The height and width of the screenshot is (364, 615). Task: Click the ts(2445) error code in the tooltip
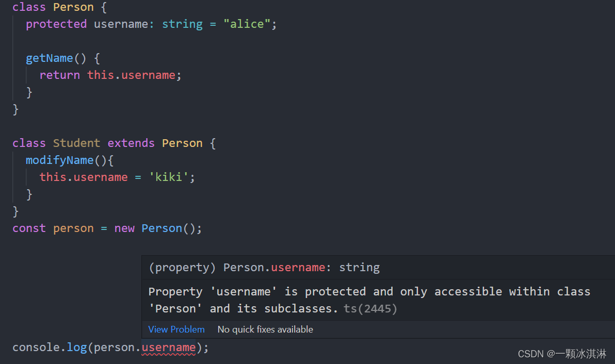pos(370,309)
